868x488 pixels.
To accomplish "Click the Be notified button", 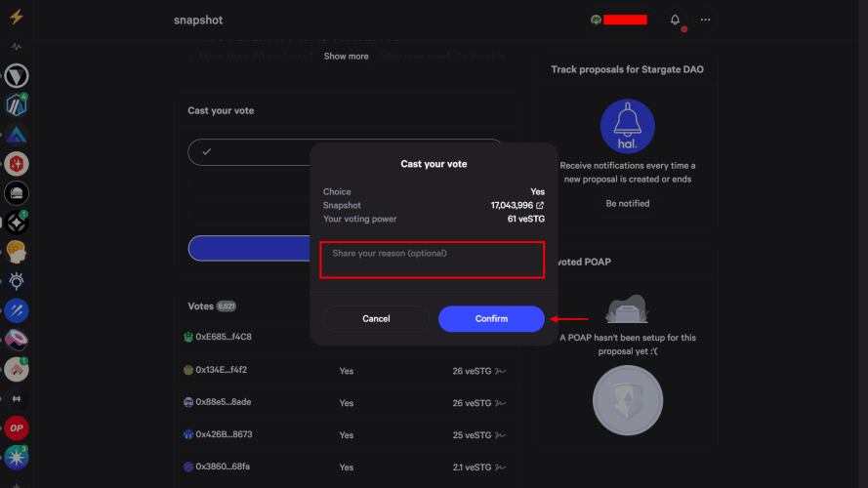I will click(627, 204).
